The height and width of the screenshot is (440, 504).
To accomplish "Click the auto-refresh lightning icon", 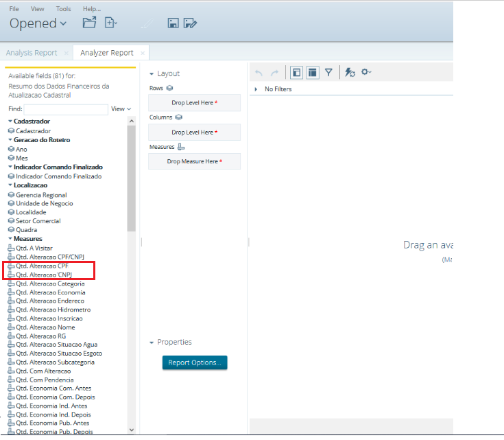I will [350, 72].
